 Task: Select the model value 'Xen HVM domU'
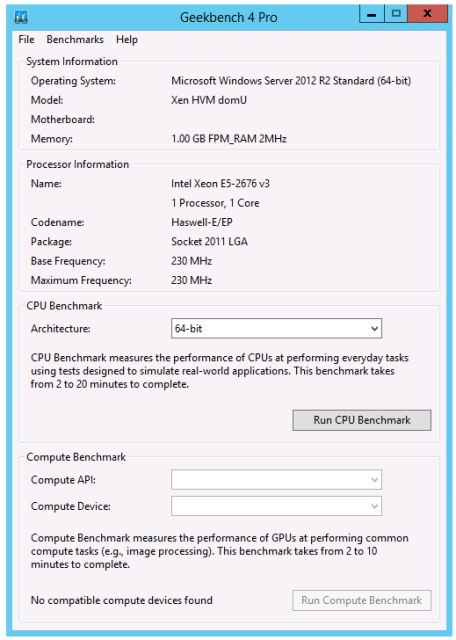coord(209,100)
